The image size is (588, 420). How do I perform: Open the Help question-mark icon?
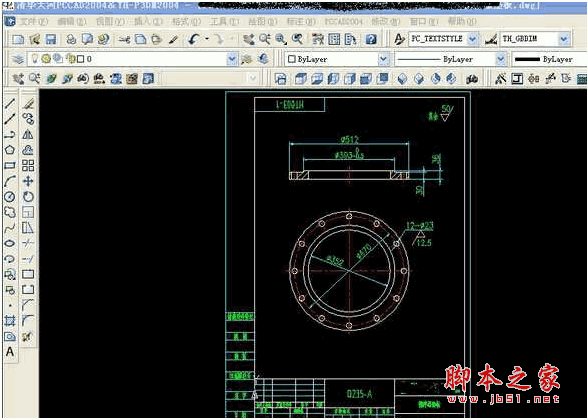pos(371,39)
